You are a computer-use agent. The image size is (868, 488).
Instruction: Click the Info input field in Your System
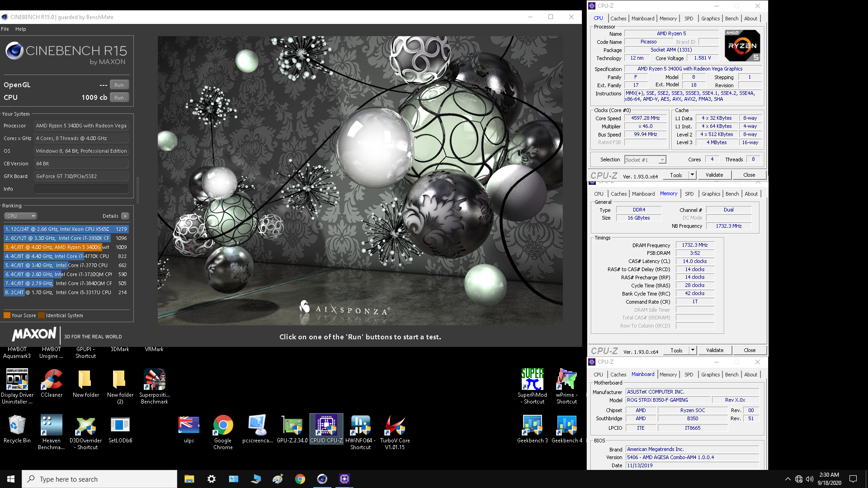pyautogui.click(x=81, y=189)
